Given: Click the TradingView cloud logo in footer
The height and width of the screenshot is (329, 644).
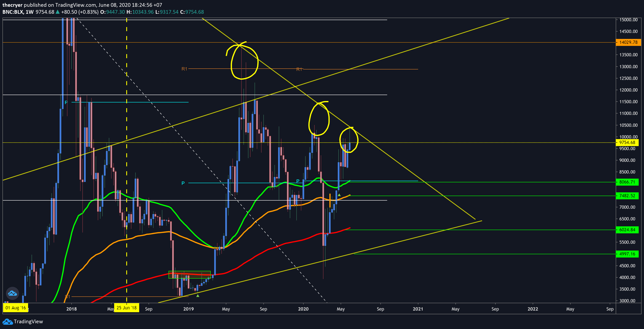Looking at the screenshot, I should click(x=8, y=321).
